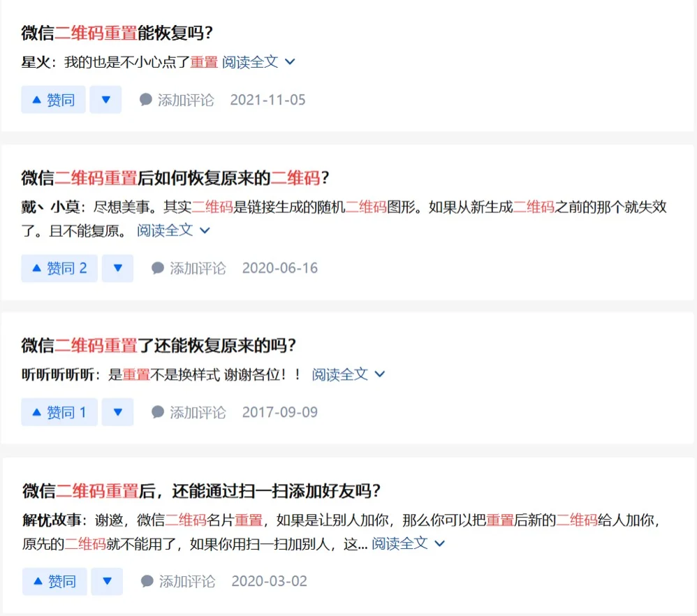Add comment on answer dated 2020-06-16
The image size is (697, 616).
coord(189,268)
